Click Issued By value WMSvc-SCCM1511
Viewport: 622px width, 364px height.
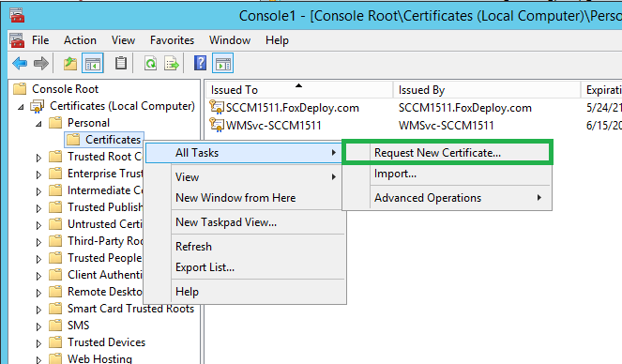click(x=447, y=126)
